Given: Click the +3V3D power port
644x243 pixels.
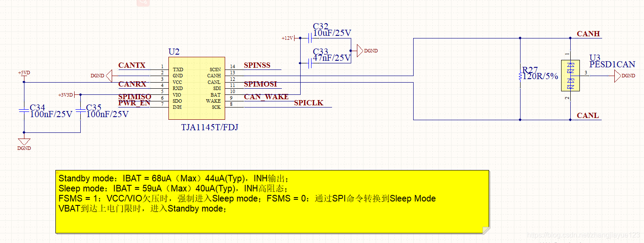Looking at the screenshot, I should (x=68, y=94).
